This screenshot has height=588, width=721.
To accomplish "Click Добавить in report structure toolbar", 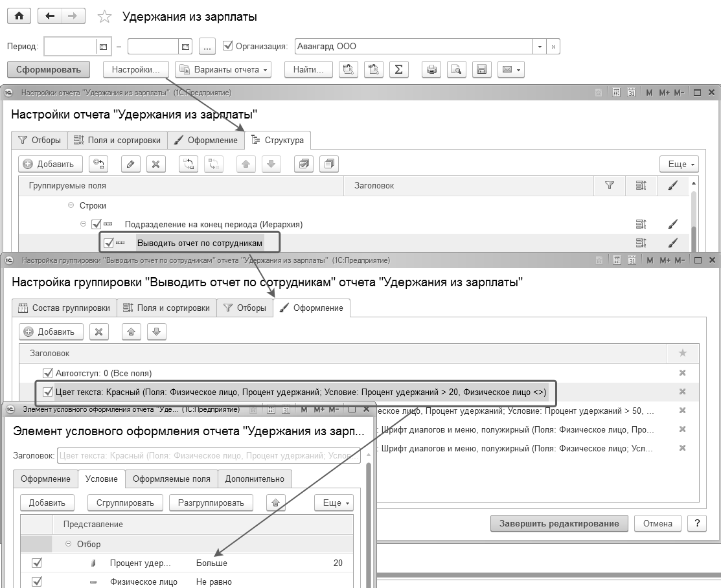I will coord(50,164).
